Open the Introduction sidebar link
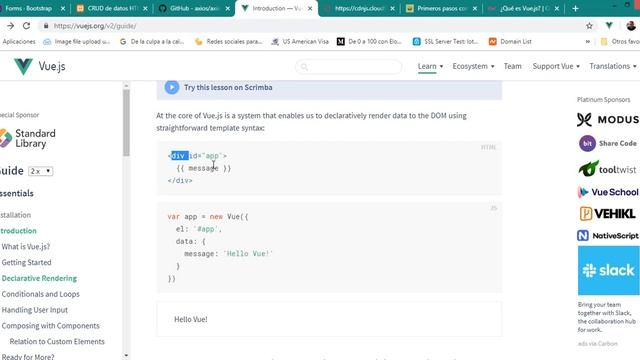This screenshot has width=640, height=360. (18, 231)
